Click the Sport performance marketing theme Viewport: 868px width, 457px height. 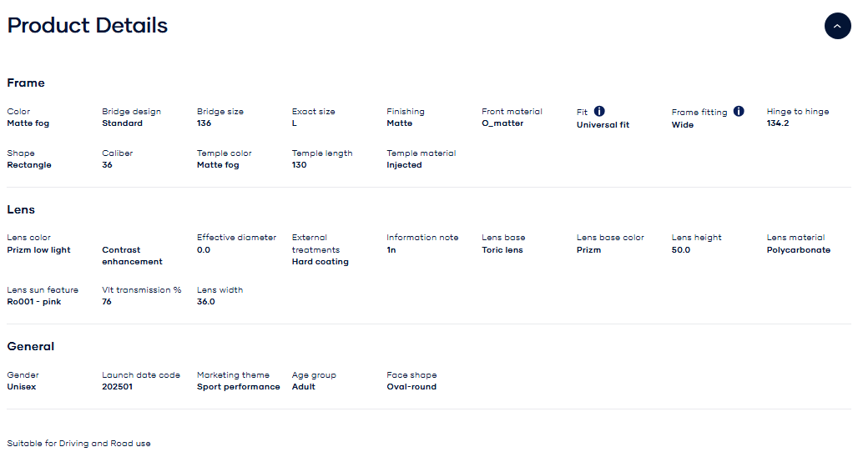point(239,387)
